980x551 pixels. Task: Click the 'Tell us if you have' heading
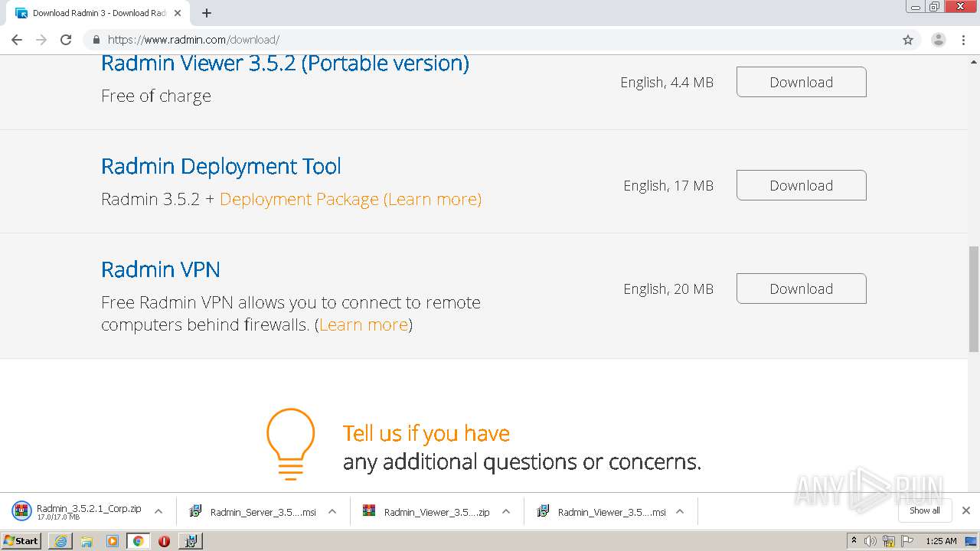pyautogui.click(x=426, y=433)
